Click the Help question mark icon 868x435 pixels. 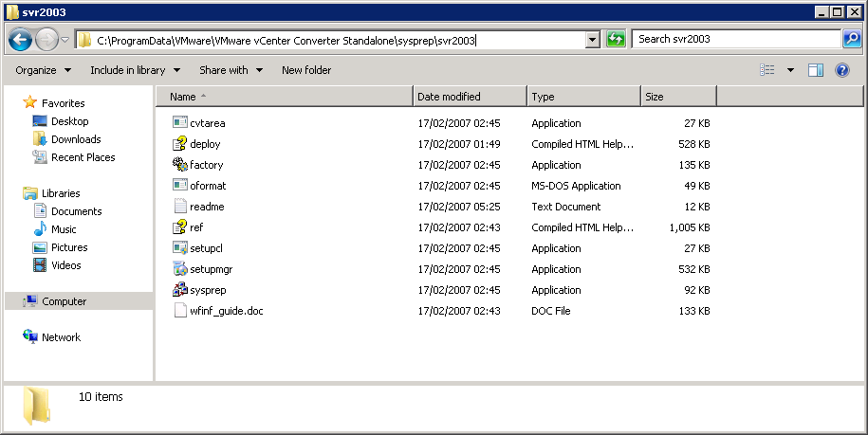click(x=840, y=70)
